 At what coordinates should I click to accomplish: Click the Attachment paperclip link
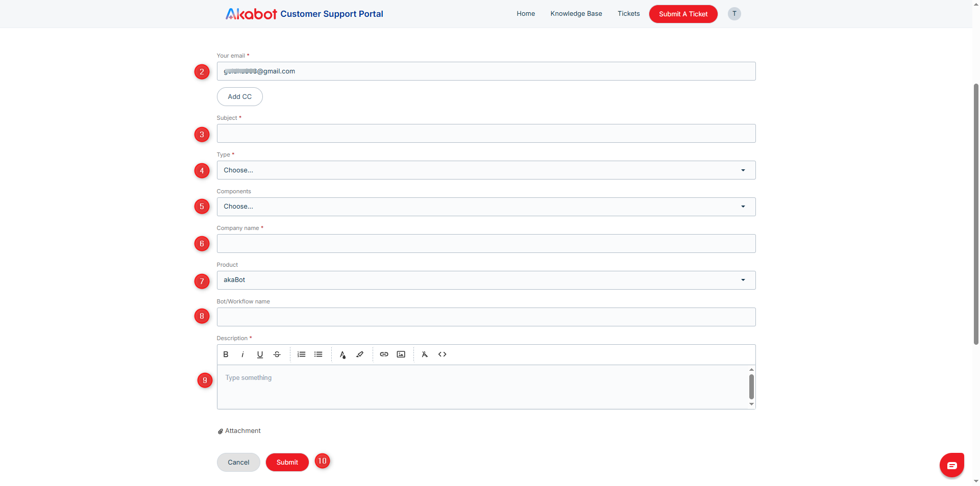[x=239, y=431]
